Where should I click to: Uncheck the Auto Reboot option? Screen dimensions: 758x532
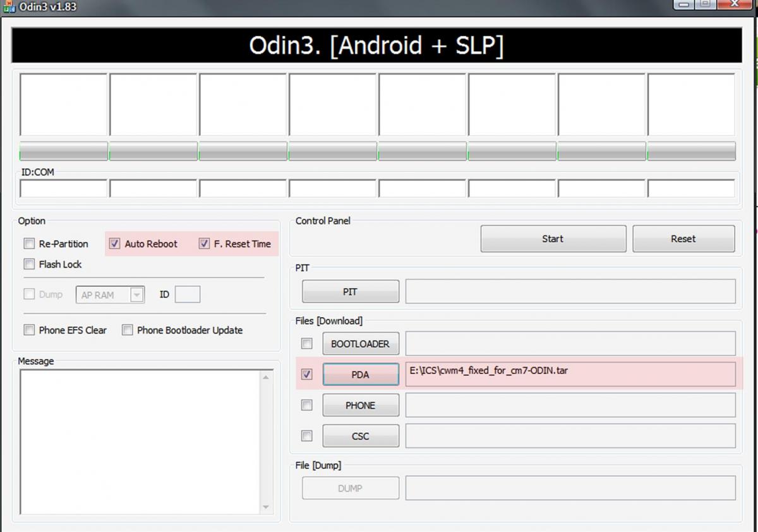tap(115, 243)
